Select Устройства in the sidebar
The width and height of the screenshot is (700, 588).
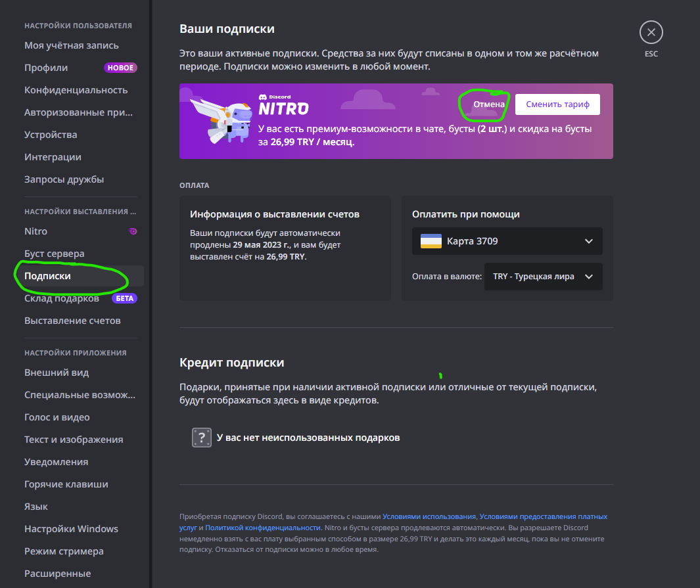[x=51, y=135]
